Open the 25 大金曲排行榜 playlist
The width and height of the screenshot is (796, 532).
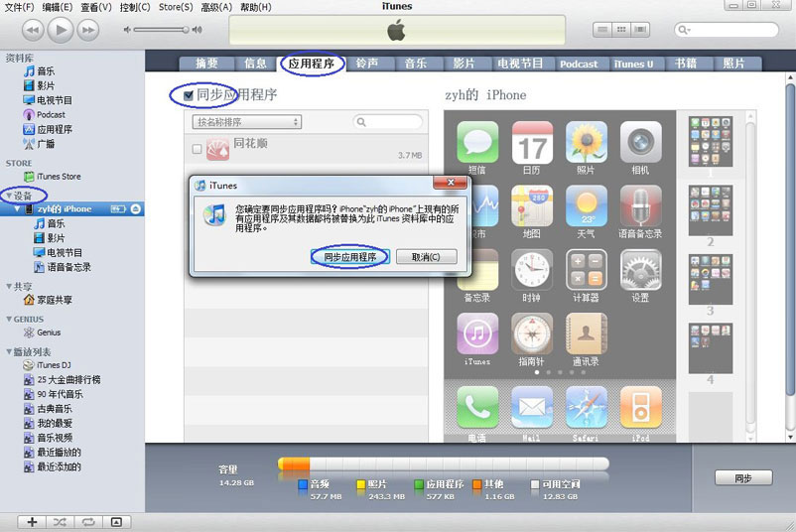pos(63,380)
